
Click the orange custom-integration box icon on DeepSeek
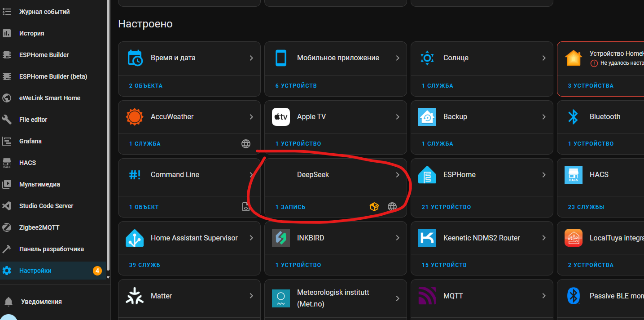374,207
